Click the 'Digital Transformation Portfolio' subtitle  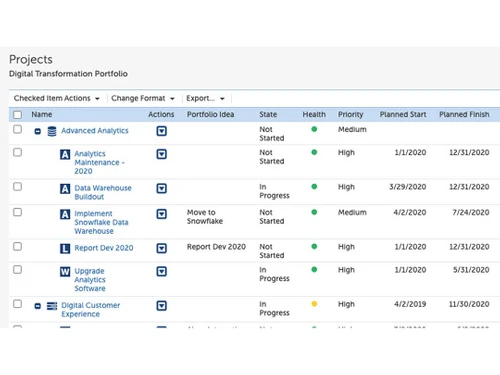tap(68, 74)
